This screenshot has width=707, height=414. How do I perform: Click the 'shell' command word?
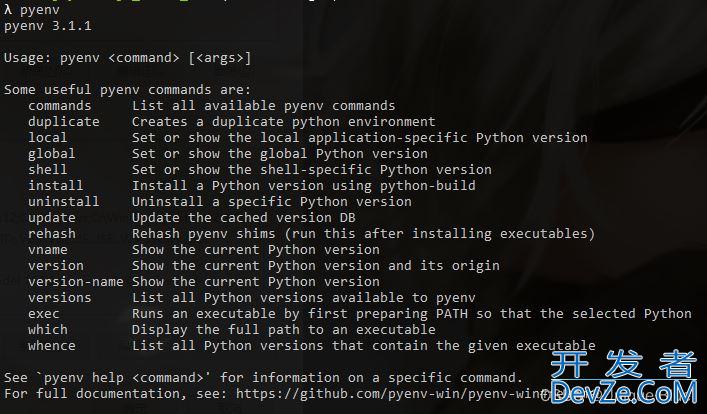click(47, 170)
